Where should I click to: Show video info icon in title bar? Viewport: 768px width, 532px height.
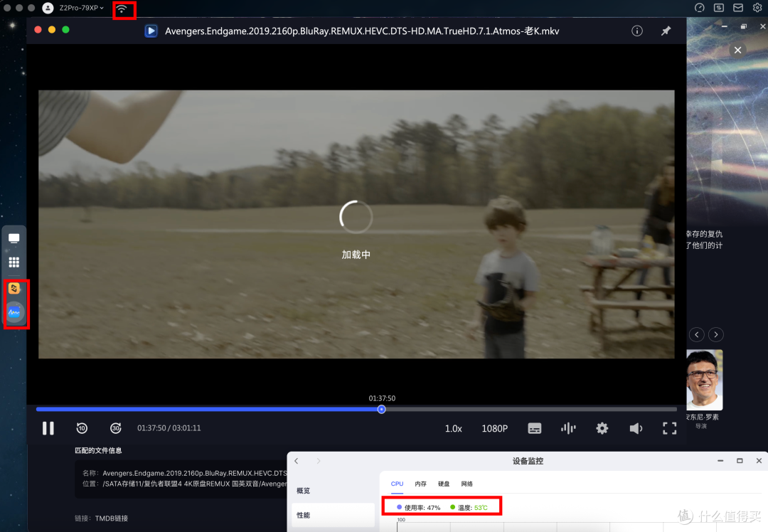pos(636,31)
